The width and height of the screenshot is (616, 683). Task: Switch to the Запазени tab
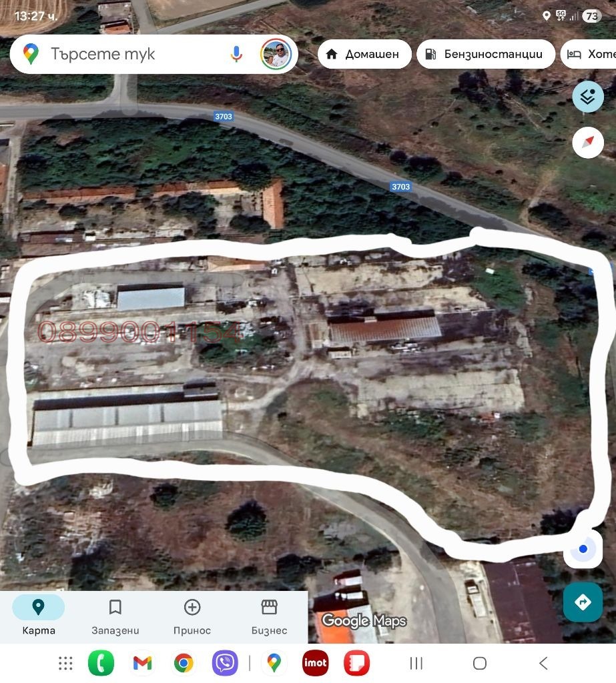115,616
